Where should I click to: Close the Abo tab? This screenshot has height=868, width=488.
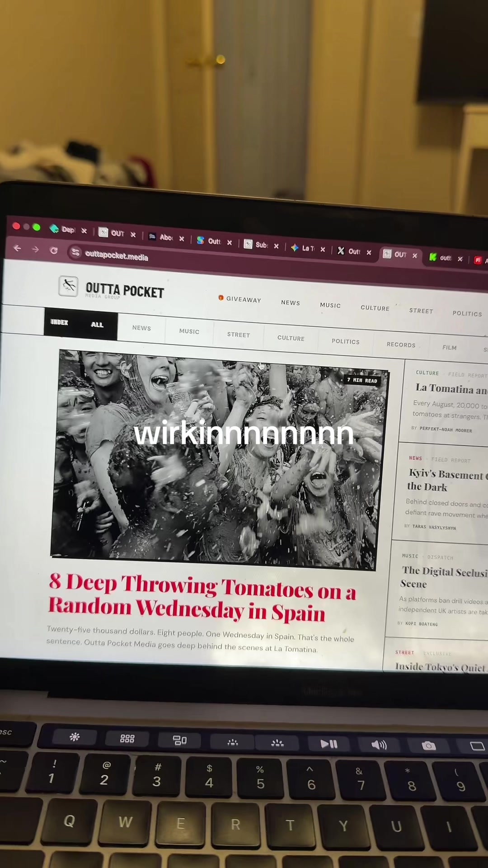[182, 239]
